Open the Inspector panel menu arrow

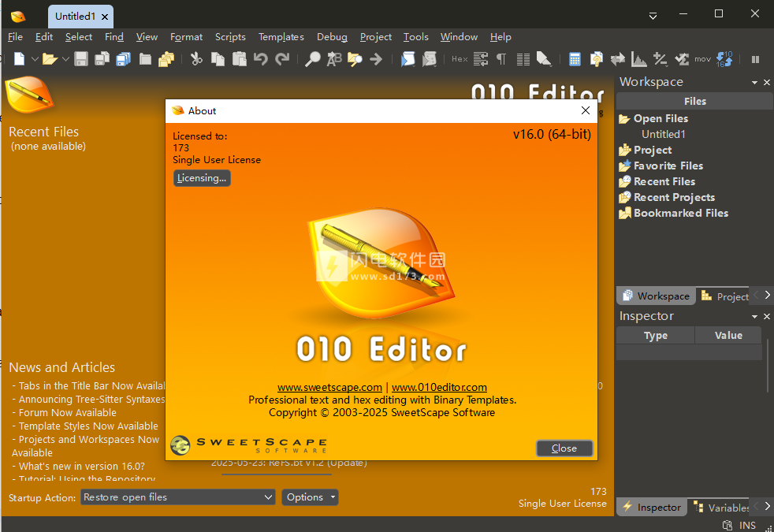tap(754, 316)
